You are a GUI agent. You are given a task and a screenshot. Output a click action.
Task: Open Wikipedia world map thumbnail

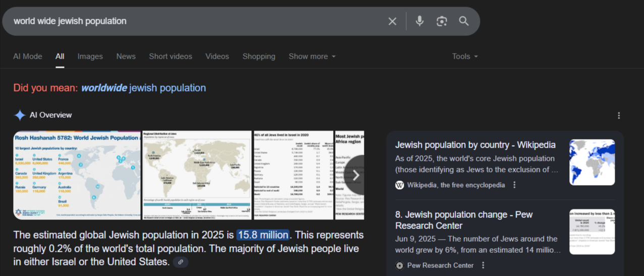(x=592, y=162)
